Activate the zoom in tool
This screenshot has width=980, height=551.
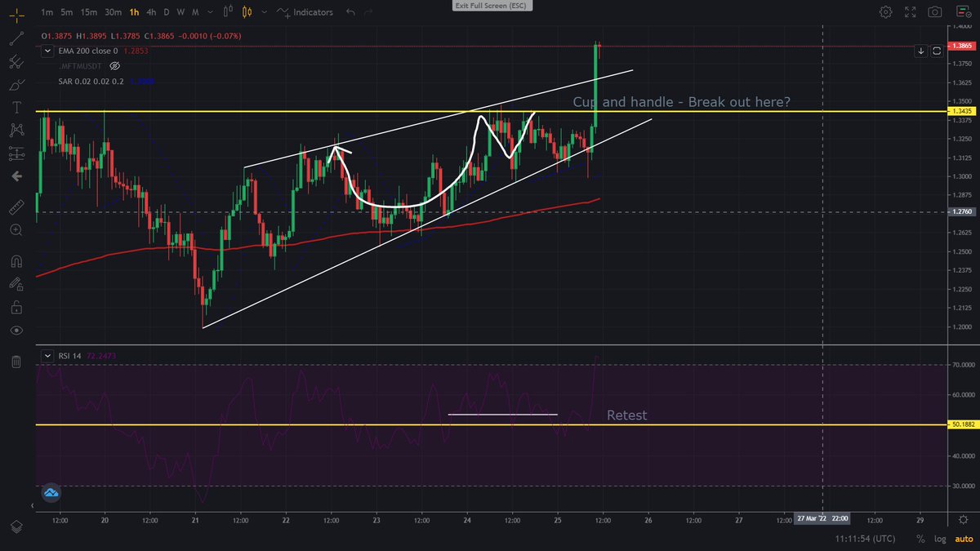tap(16, 231)
